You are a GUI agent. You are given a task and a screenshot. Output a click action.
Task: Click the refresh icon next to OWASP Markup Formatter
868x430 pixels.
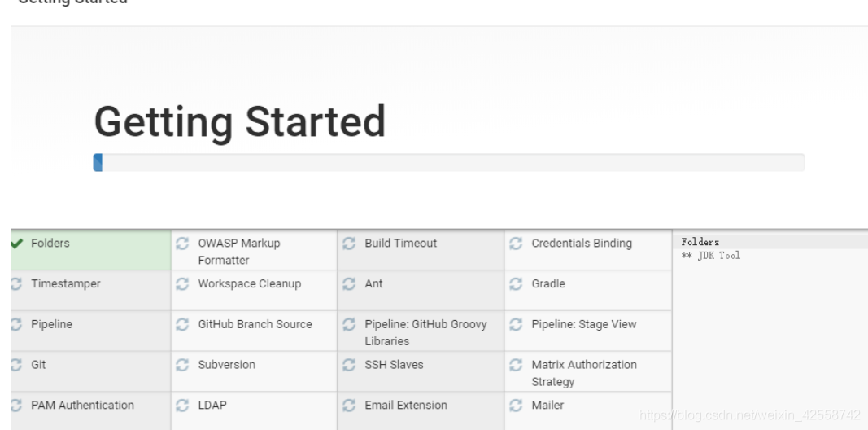[x=182, y=244]
